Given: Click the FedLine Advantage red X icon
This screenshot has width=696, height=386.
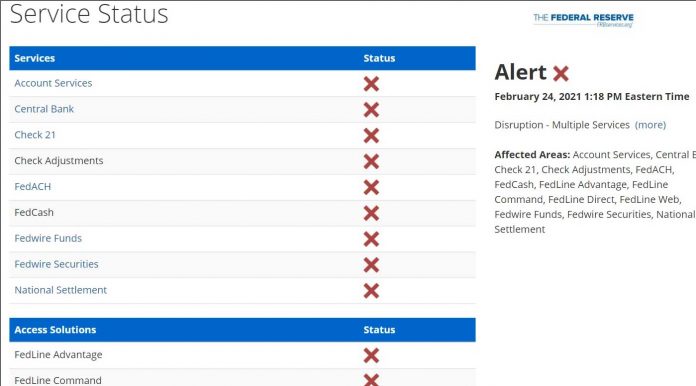Looking at the screenshot, I should pos(371,355).
